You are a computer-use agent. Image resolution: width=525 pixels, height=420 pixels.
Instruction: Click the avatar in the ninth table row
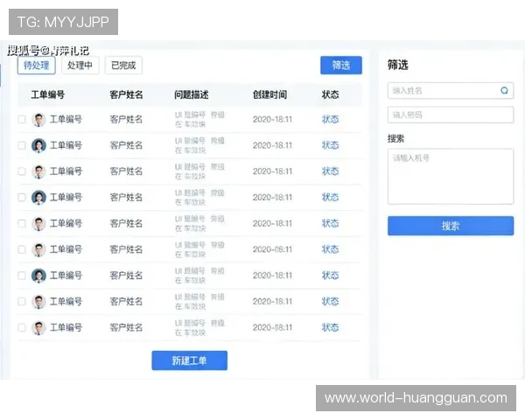click(x=38, y=327)
